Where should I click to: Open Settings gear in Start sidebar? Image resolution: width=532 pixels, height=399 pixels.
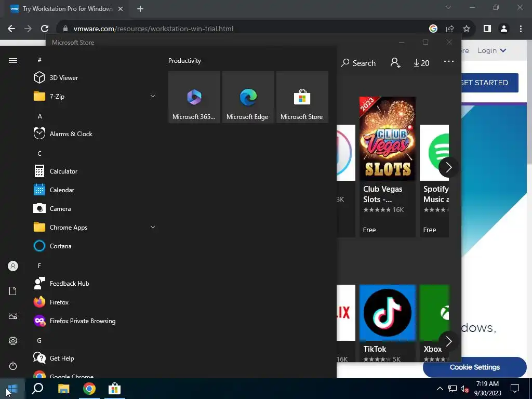13,341
